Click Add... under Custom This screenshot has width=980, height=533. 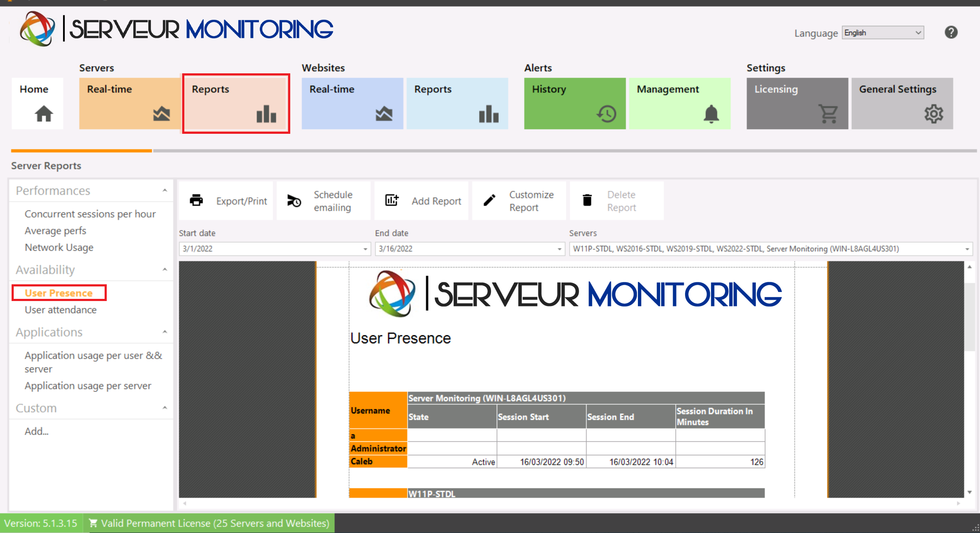click(x=36, y=431)
